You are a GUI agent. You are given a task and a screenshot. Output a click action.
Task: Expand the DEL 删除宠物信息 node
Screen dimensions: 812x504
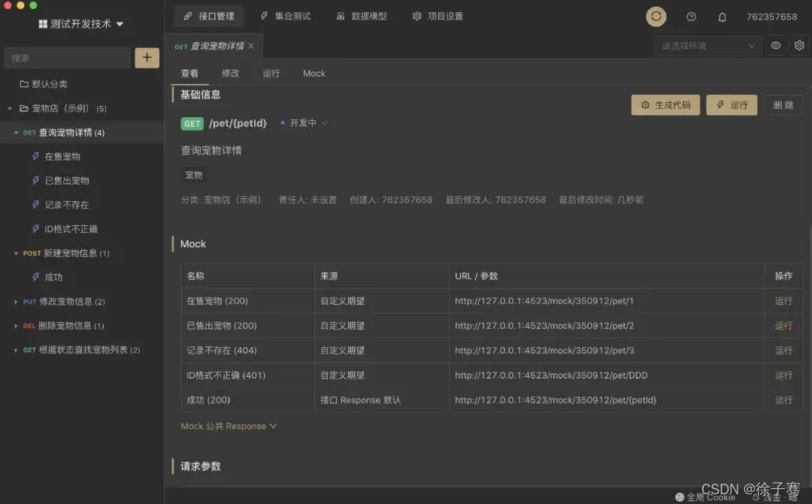(16, 326)
